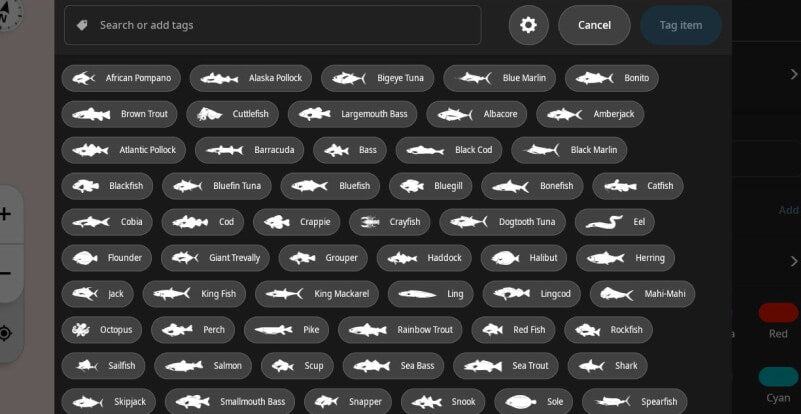Expand the top right chevron arrow
The image size is (801, 414).
click(x=793, y=75)
